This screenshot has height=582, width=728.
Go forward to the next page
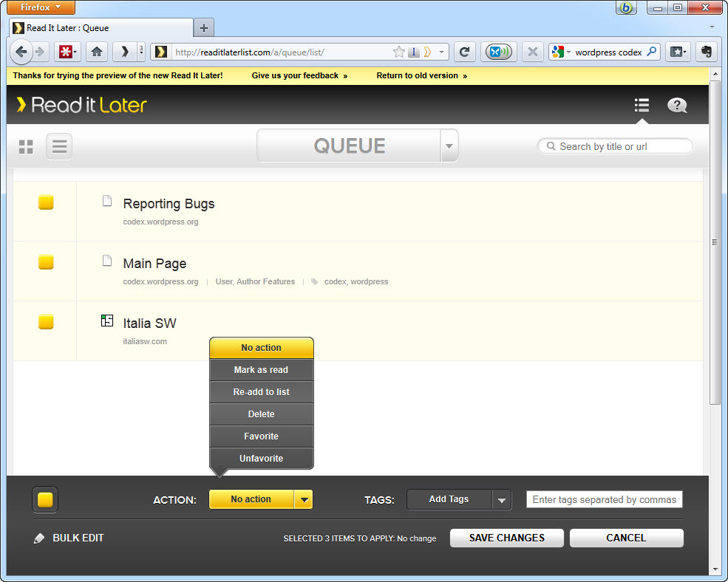tap(40, 52)
